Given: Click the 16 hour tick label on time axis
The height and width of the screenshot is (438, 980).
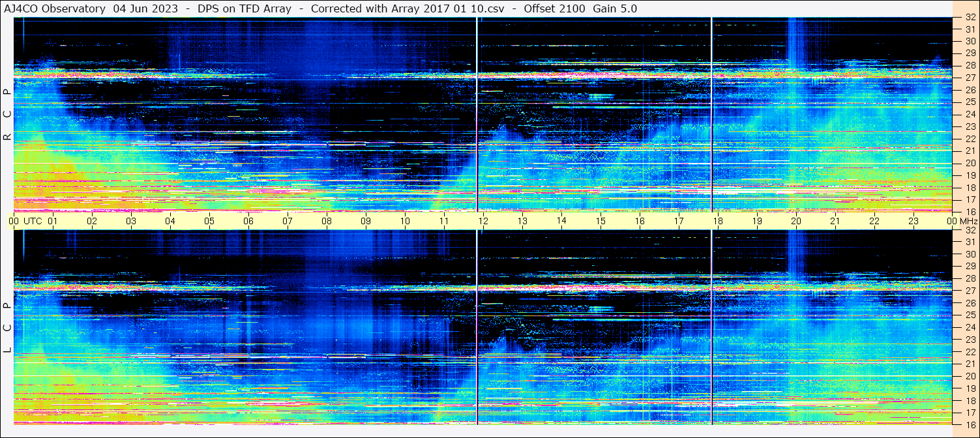Looking at the screenshot, I should pyautogui.click(x=640, y=221).
